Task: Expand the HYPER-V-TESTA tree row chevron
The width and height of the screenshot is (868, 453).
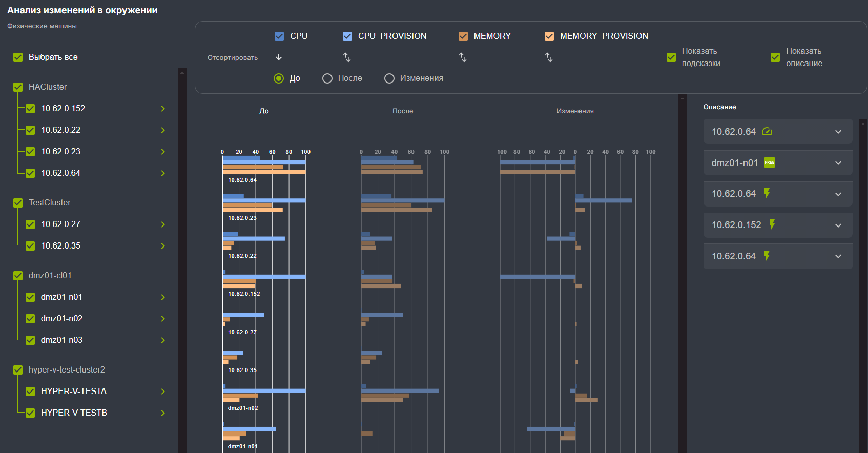Action: 163,392
